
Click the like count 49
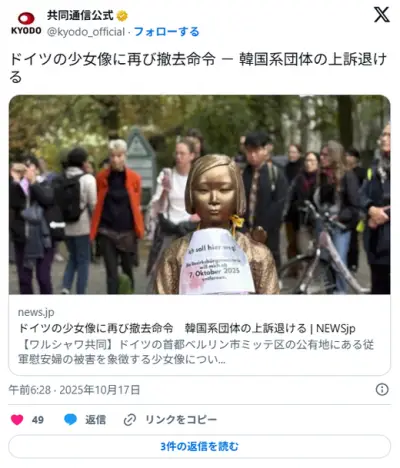pos(38,420)
